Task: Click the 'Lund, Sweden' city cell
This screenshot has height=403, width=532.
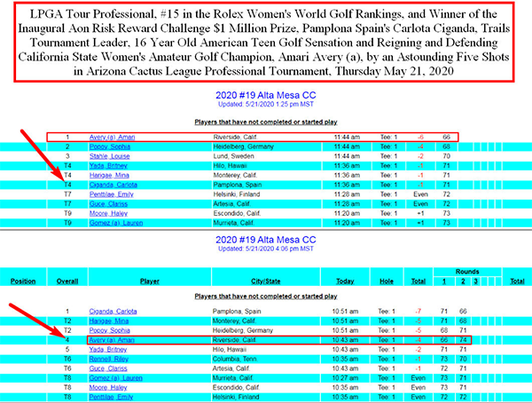Action: (x=233, y=156)
